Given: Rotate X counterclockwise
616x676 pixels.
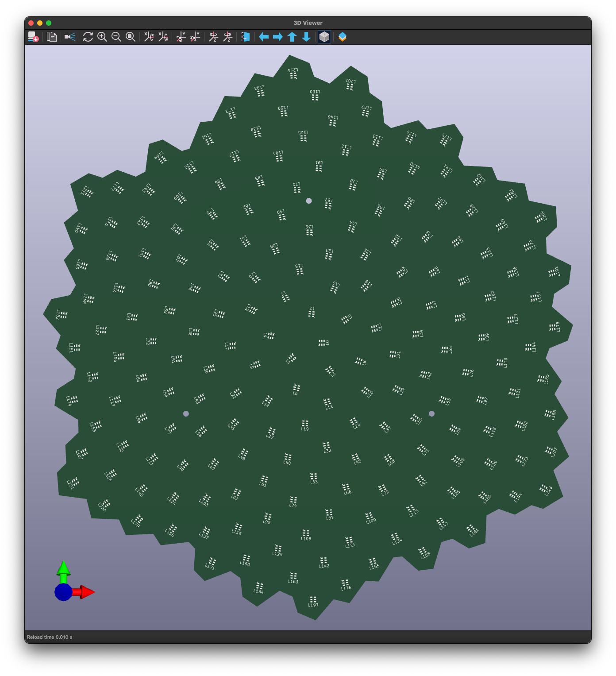Looking at the screenshot, I should (163, 37).
